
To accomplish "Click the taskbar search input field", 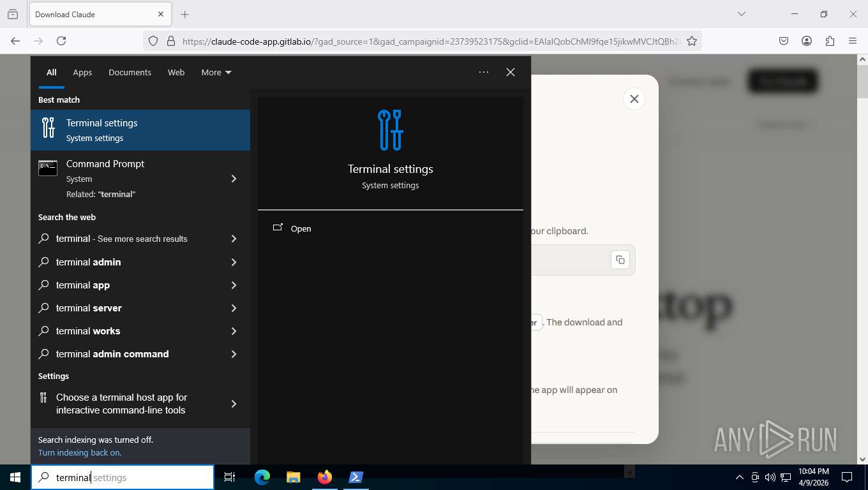I will click(x=123, y=477).
